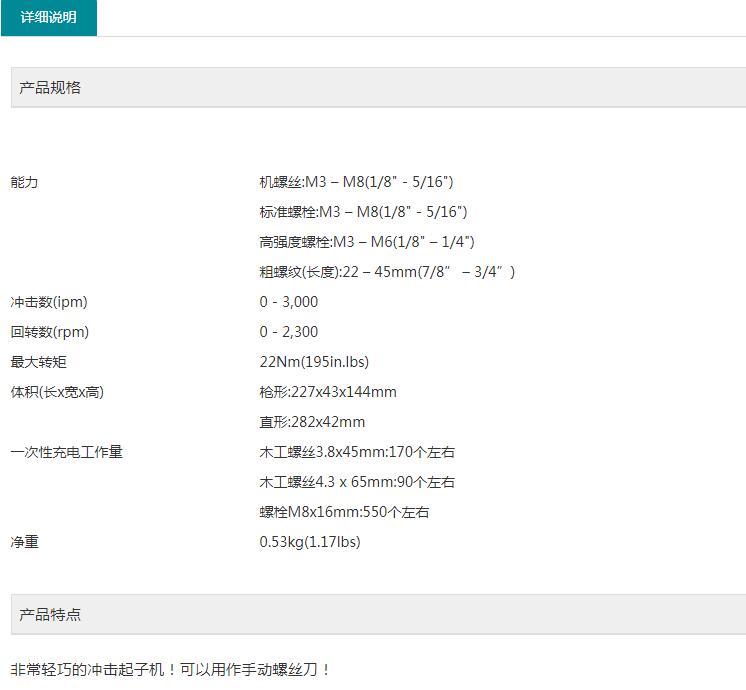Click the 标准螺栓 M3 – M8 line
Image resolution: width=746 pixels, height=690 pixels.
coord(363,212)
